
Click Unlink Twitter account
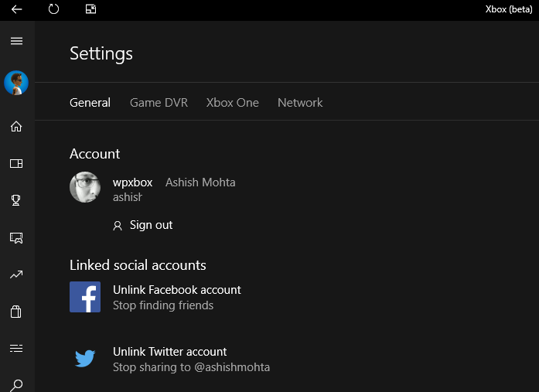pyautogui.click(x=170, y=352)
